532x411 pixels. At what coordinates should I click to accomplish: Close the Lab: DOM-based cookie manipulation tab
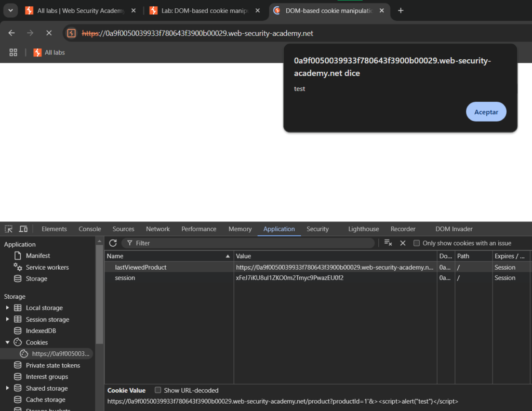tap(258, 11)
